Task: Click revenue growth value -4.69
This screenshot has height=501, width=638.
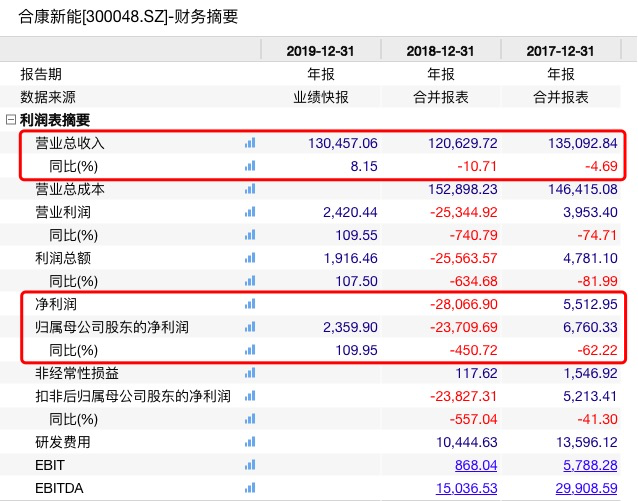Action: coord(601,166)
